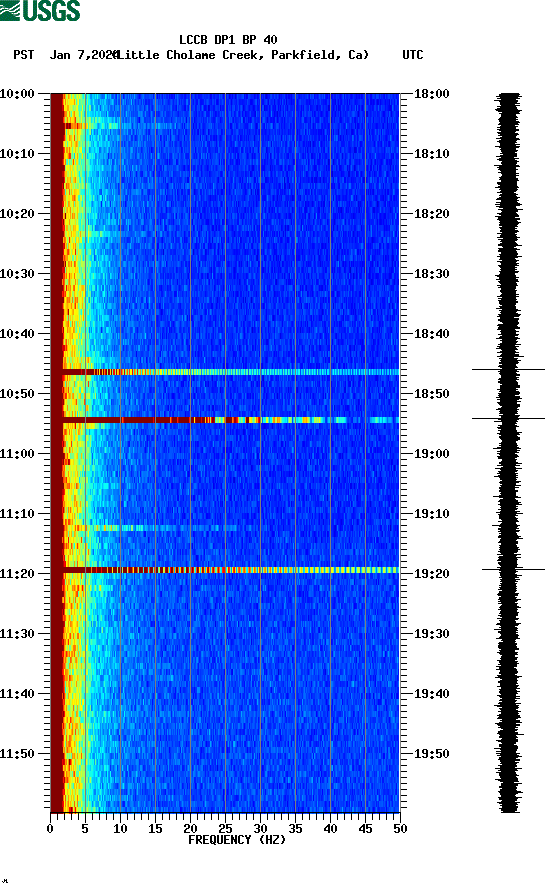The height and width of the screenshot is (892, 552).
Task: Click the '19:30' UTC time label
Action: point(432,634)
